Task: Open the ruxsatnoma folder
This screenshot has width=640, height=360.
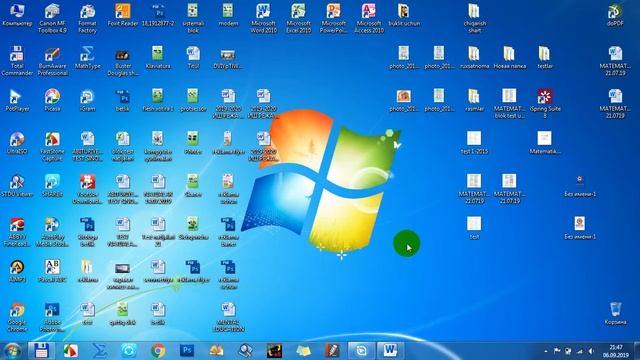Action: click(x=474, y=58)
